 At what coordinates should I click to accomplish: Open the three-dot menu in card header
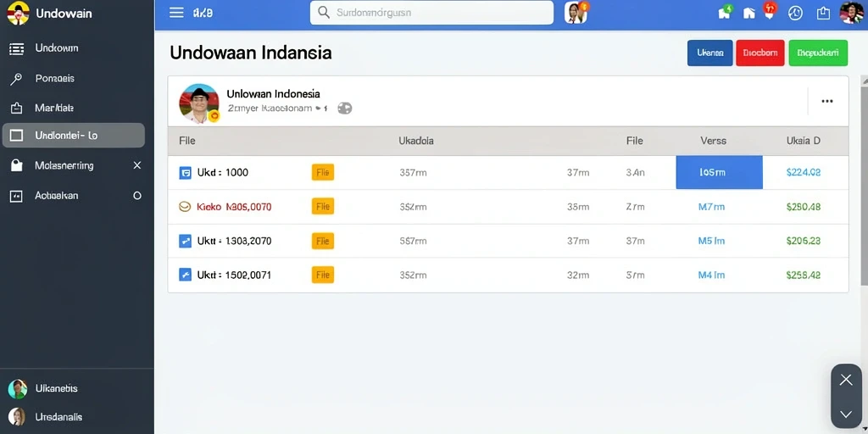[827, 102]
